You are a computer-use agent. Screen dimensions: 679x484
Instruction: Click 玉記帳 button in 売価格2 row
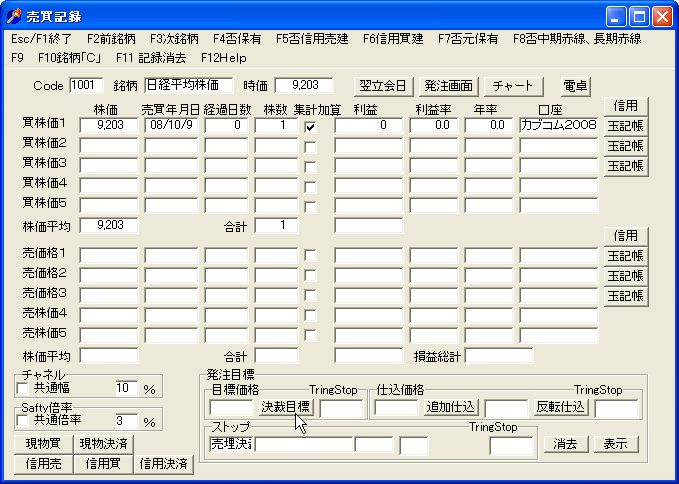pos(625,275)
